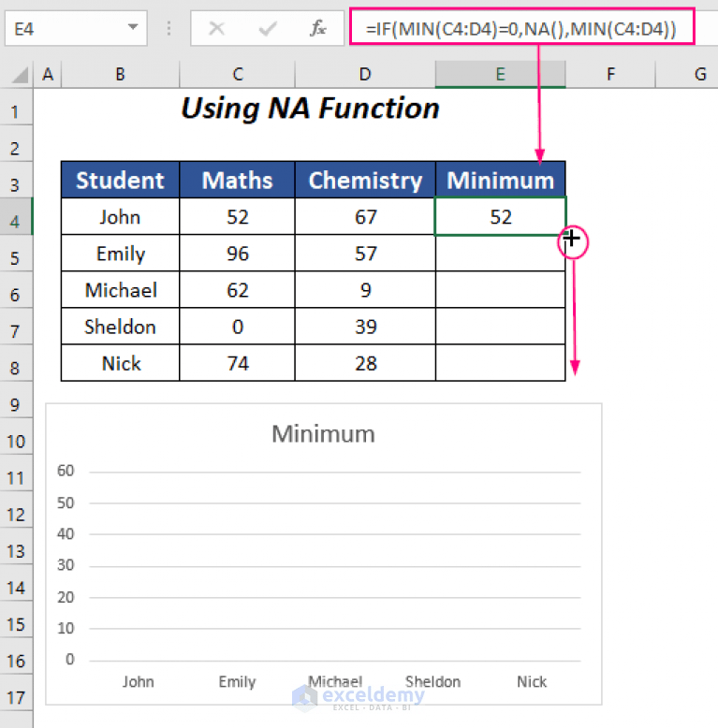Open the Name Box dropdown arrow
Image resolution: width=718 pixels, height=728 pixels.
(x=133, y=27)
